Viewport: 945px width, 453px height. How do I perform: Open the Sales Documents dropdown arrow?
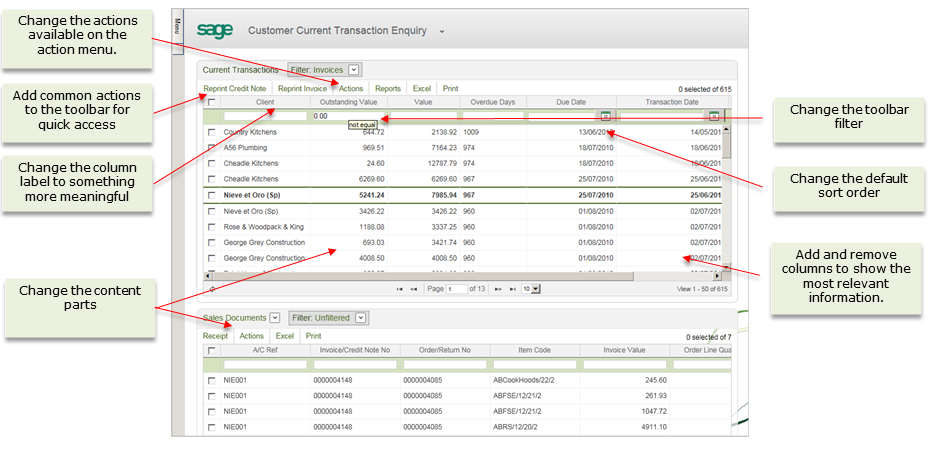275,317
